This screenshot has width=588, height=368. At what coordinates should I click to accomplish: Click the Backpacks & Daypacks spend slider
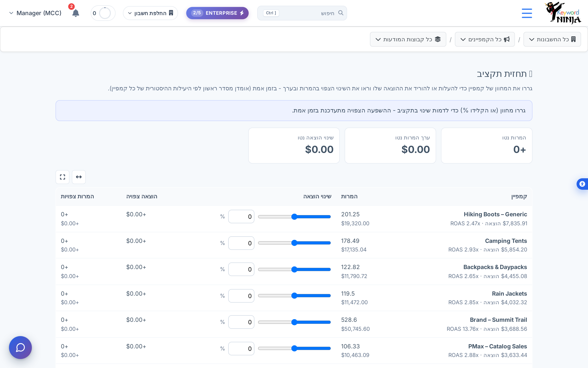tap(294, 269)
